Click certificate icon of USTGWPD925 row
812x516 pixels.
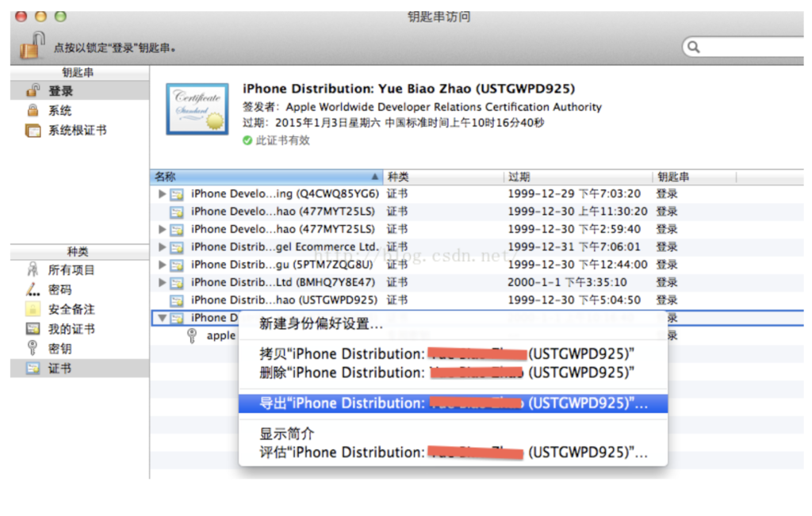point(177,300)
